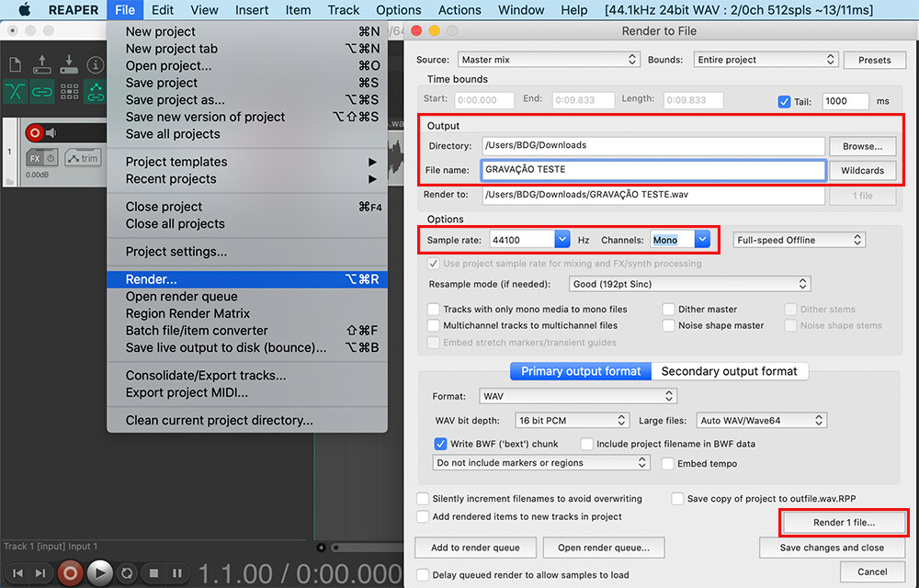This screenshot has width=919, height=588.
Task: Open the Apple menu
Action: tap(25, 10)
